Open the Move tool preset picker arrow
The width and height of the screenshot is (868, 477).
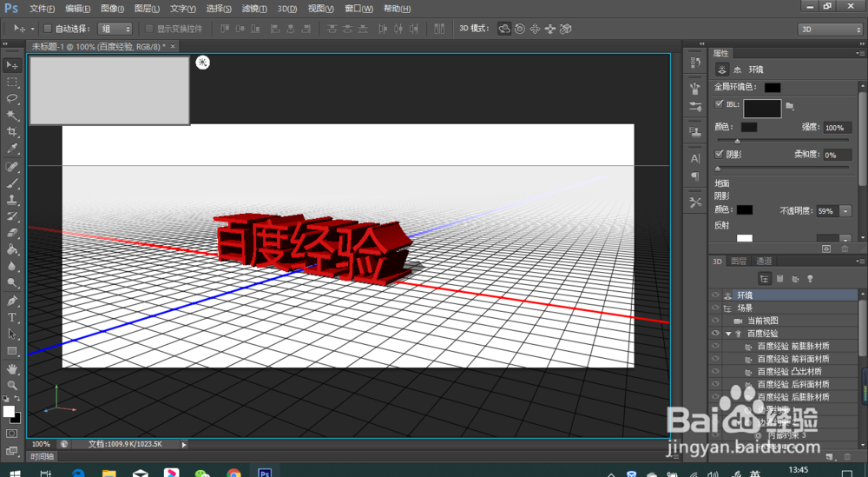32,29
